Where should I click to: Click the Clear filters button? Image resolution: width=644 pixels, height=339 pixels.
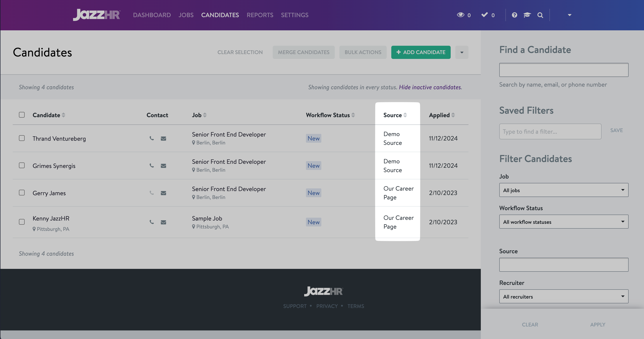(530, 324)
